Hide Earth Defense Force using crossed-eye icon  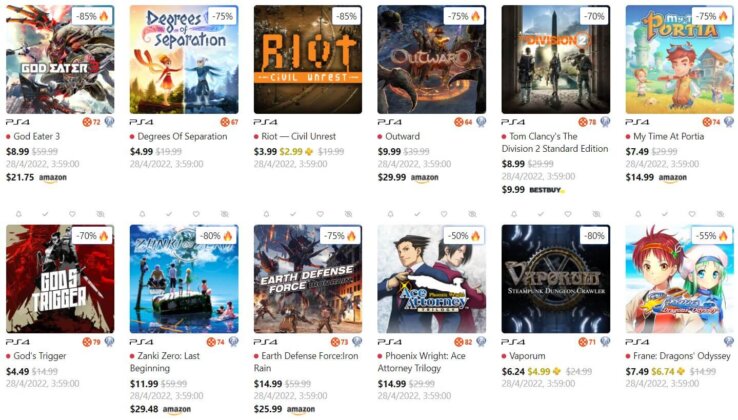[348, 214]
